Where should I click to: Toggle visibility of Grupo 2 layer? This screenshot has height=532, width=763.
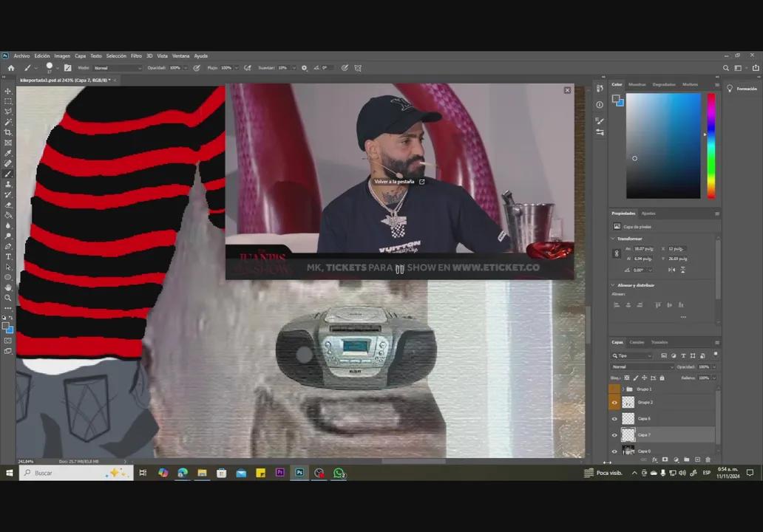614,403
